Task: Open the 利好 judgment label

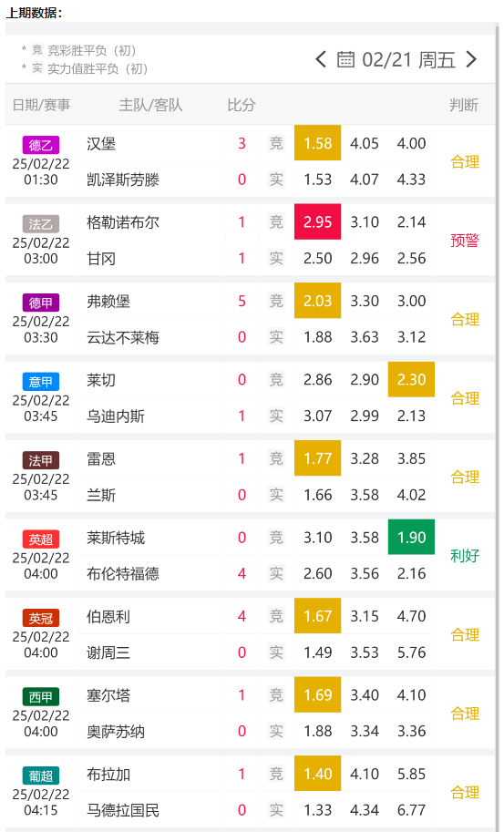Action: [465, 556]
